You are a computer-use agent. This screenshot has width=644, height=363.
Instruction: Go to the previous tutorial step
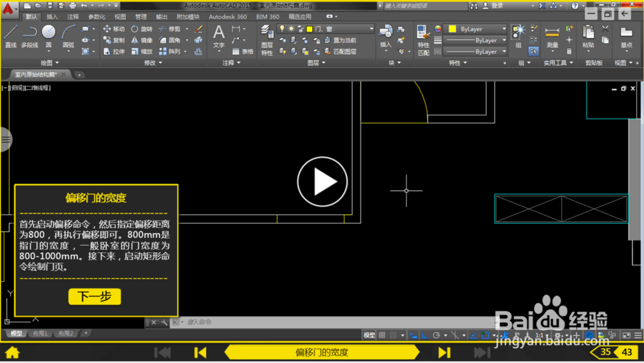point(200,352)
